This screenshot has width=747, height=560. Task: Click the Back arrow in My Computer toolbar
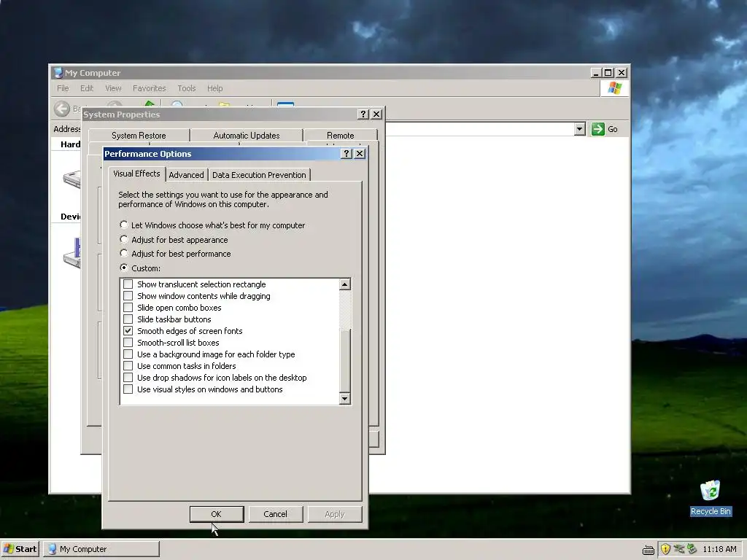(x=61, y=109)
